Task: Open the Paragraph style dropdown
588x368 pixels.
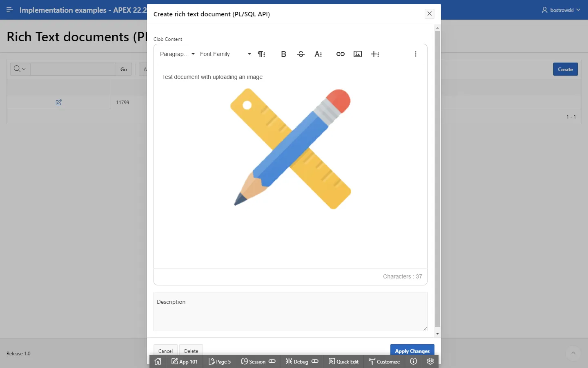Action: tap(177, 54)
